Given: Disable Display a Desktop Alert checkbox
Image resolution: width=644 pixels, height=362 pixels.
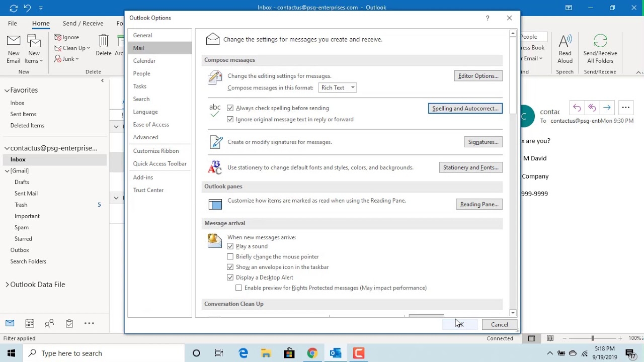Looking at the screenshot, I should (230, 278).
